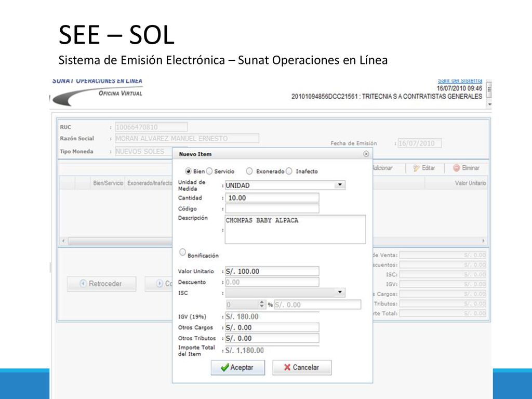
Task: Click the Cantidad field showing 10.00
Action: point(272,198)
